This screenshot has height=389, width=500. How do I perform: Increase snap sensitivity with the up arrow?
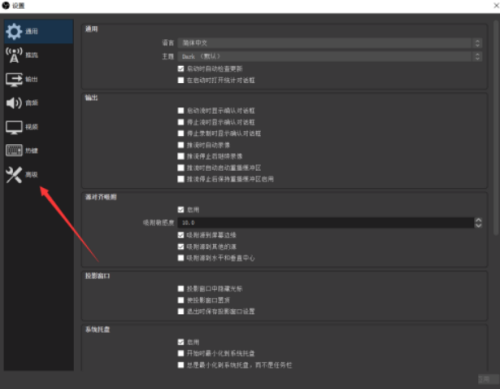pos(478,220)
